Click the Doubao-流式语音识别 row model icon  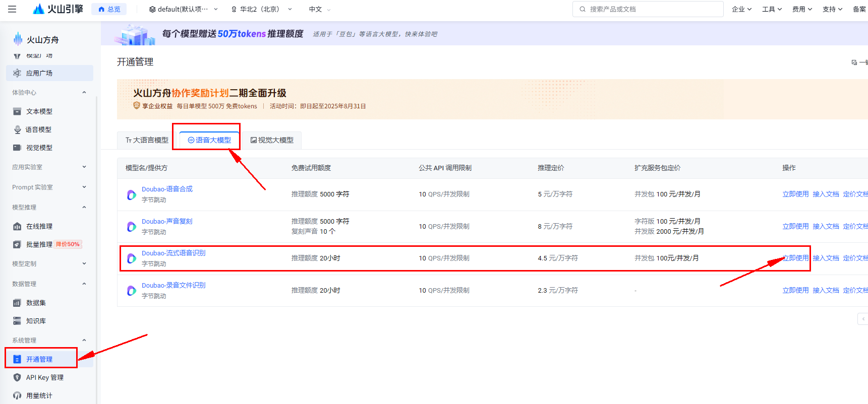pos(132,258)
